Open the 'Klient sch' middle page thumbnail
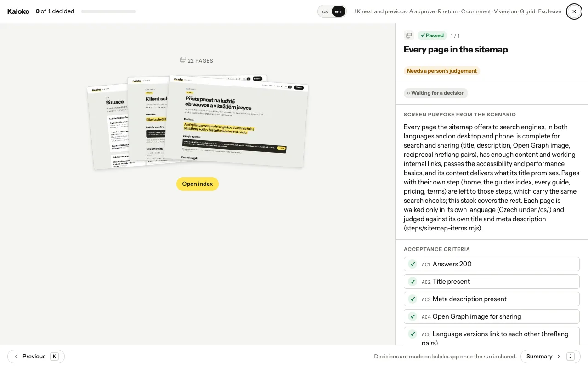 148,120
